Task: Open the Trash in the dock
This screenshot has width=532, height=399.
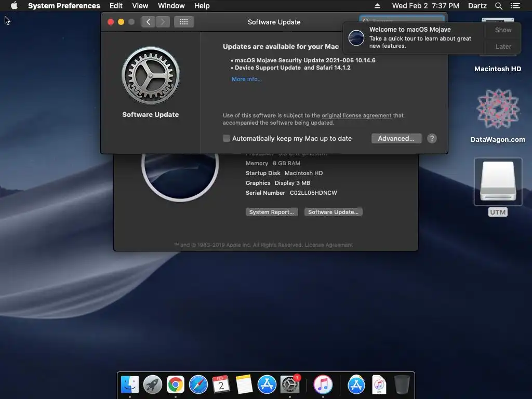Action: coord(402,385)
